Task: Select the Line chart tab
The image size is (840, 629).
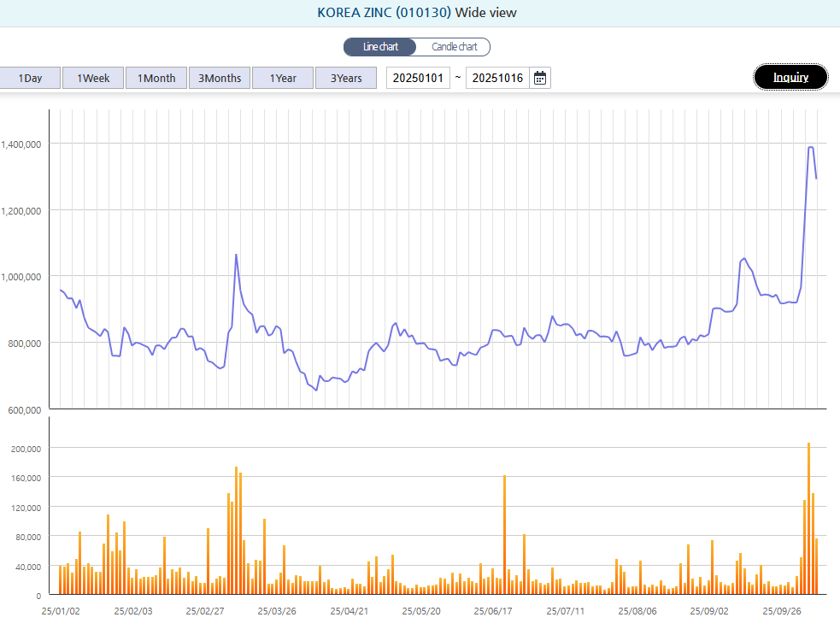Action: tap(379, 47)
